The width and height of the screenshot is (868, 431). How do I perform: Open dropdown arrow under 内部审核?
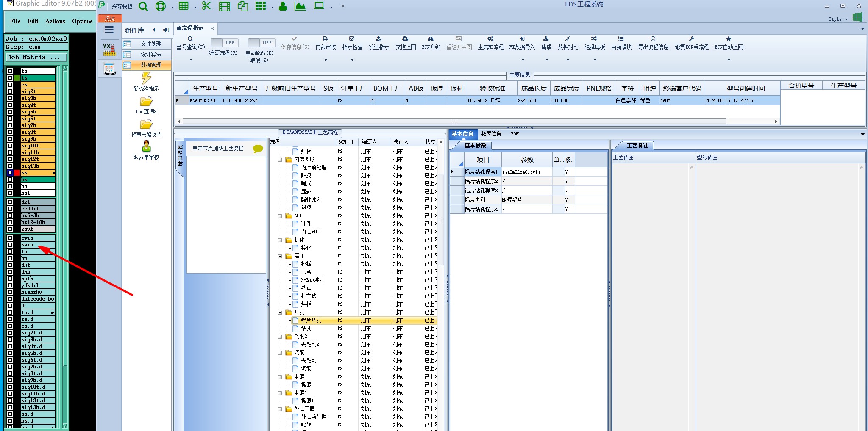click(x=325, y=60)
